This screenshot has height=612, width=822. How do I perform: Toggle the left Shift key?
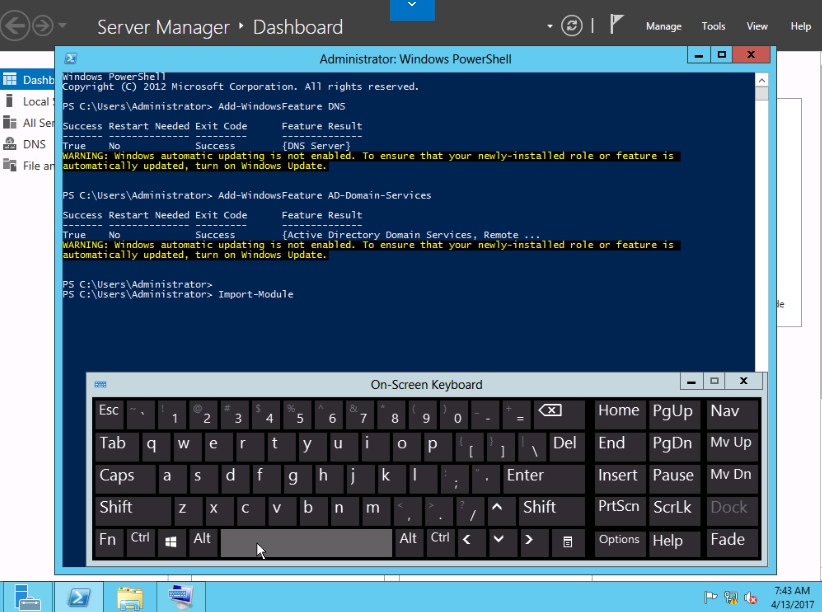(133, 509)
